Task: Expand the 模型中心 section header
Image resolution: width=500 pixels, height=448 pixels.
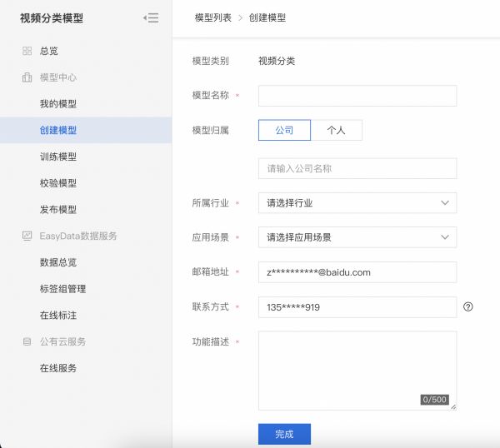Action: tap(58, 77)
